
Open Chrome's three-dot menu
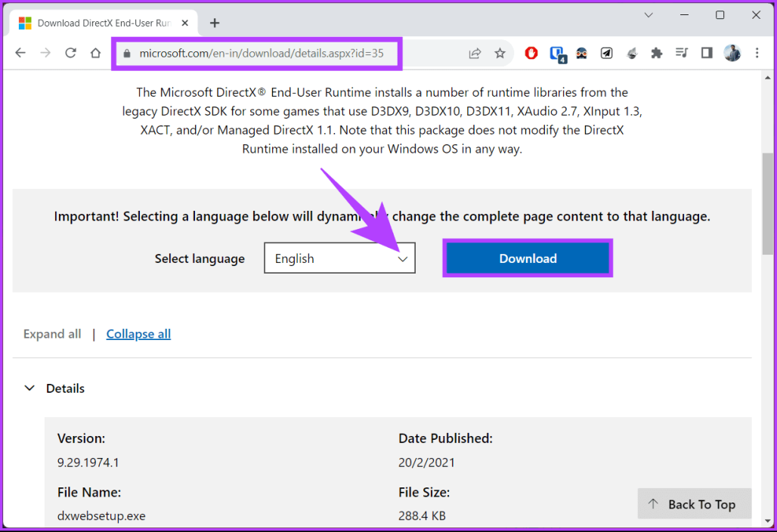(x=757, y=53)
